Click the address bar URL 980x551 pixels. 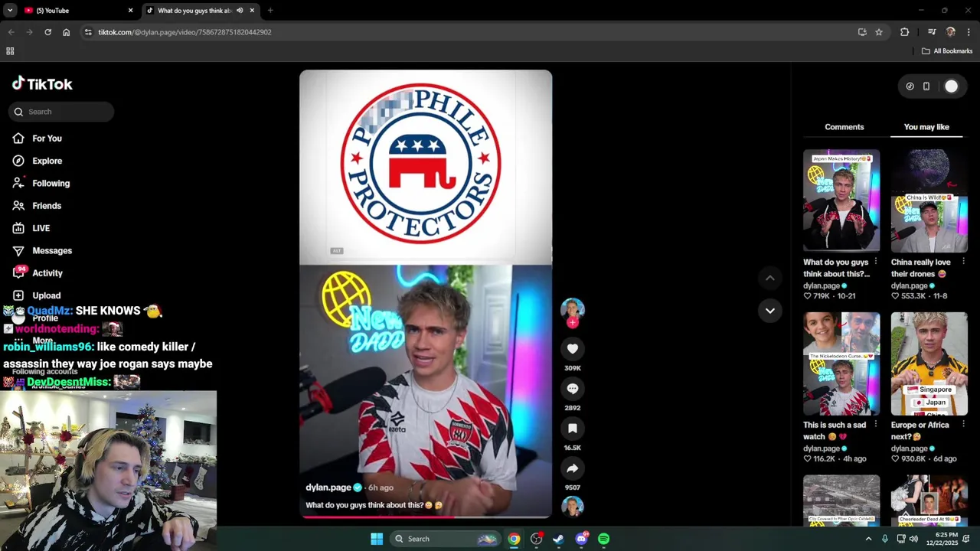[185, 32]
